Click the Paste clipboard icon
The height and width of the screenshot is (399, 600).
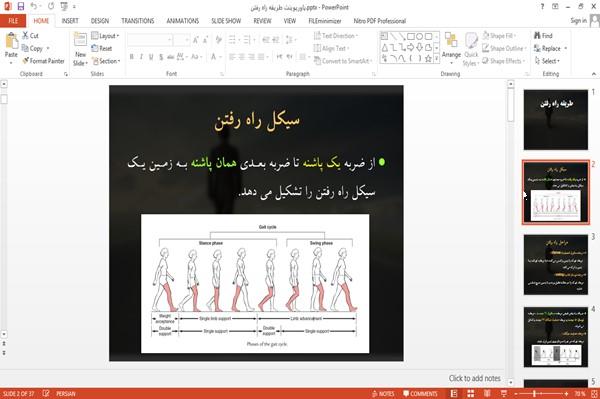pos(11,41)
